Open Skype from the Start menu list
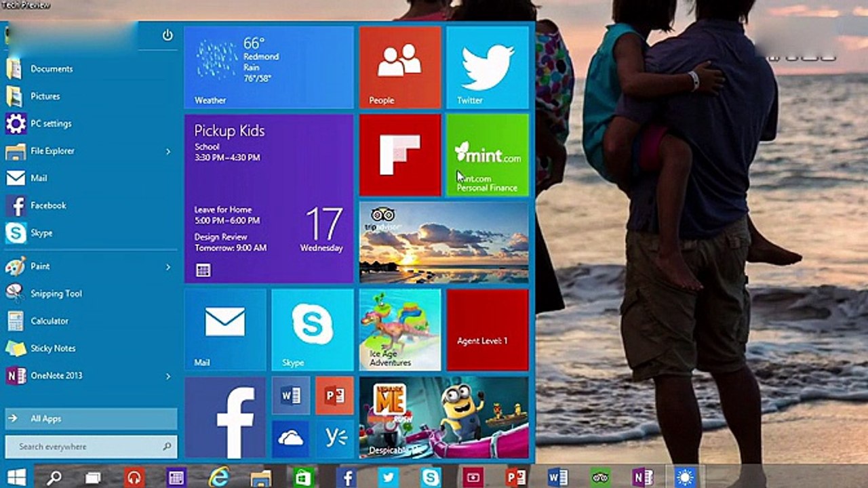The height and width of the screenshot is (488, 868). coord(91,232)
